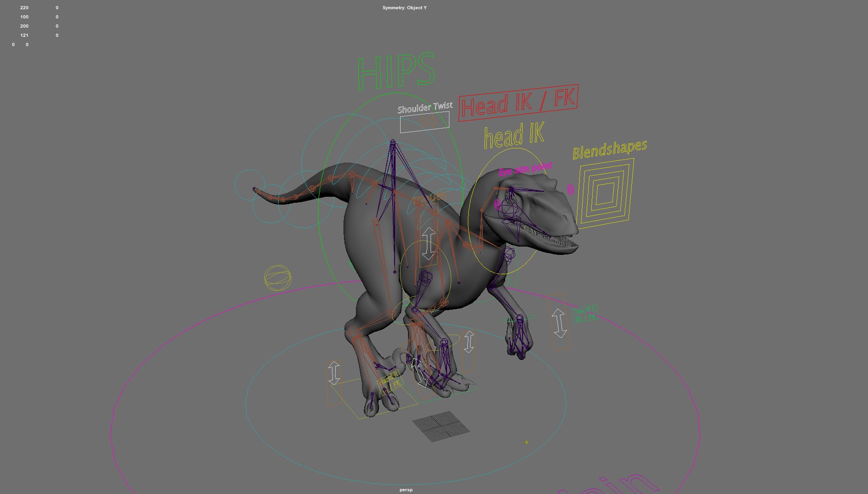Toggle the green Hand L IK / FK switch
The image size is (868, 494).
point(585,314)
